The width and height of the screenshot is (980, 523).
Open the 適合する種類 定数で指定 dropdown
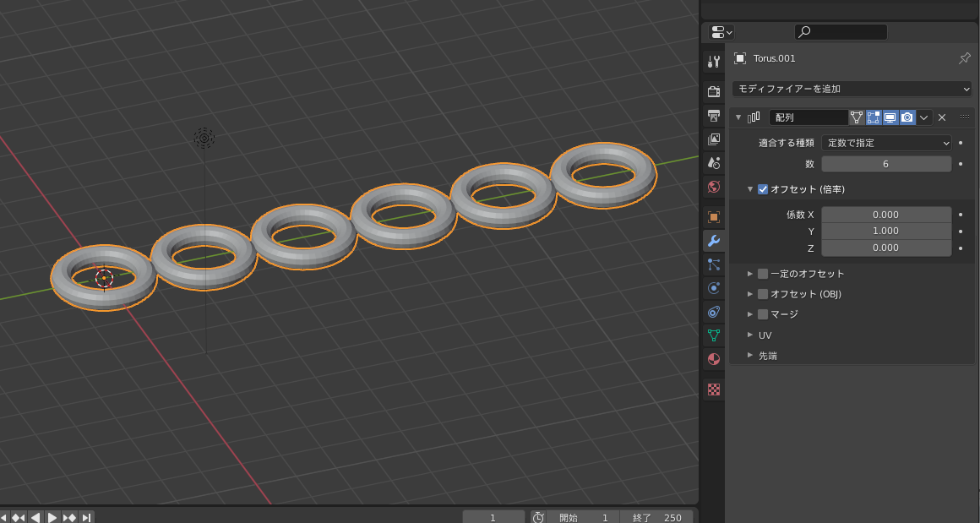pyautogui.click(x=886, y=143)
